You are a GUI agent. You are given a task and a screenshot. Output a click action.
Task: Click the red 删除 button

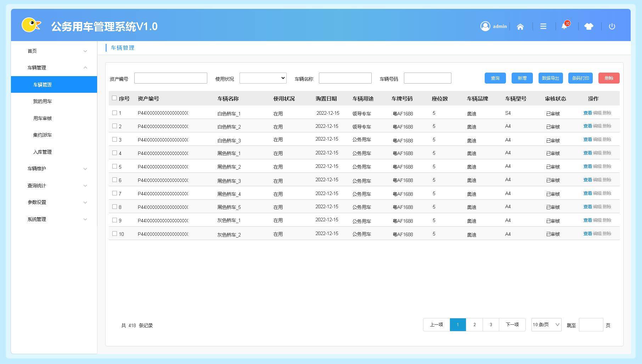coord(609,78)
